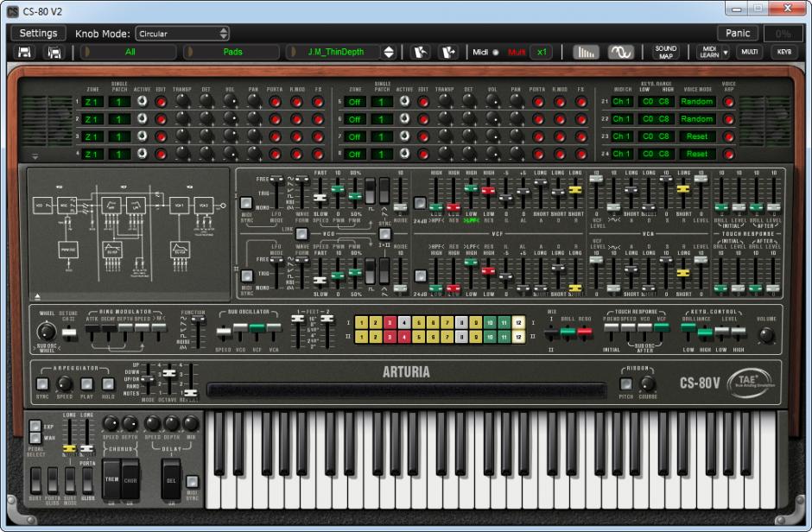Open the Zone Off selector for voice 5
Viewport: 812px width, 532px height.
pyautogui.click(x=355, y=102)
